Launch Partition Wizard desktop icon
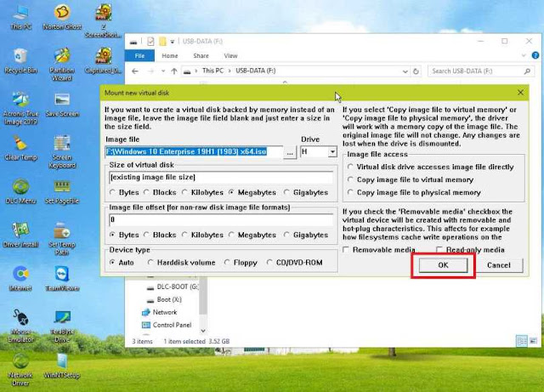The height and width of the screenshot is (392, 544). pos(62,65)
